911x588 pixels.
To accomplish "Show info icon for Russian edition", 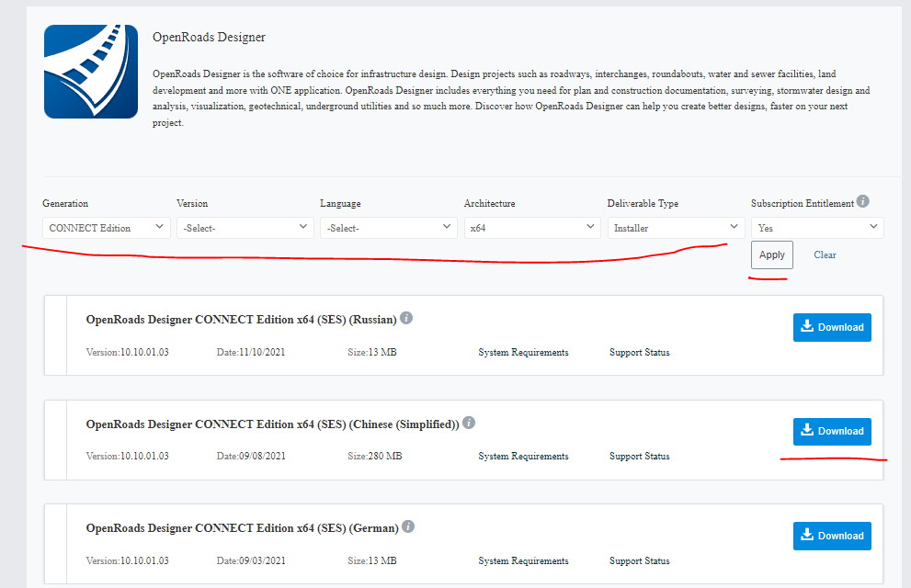I will click(406, 318).
